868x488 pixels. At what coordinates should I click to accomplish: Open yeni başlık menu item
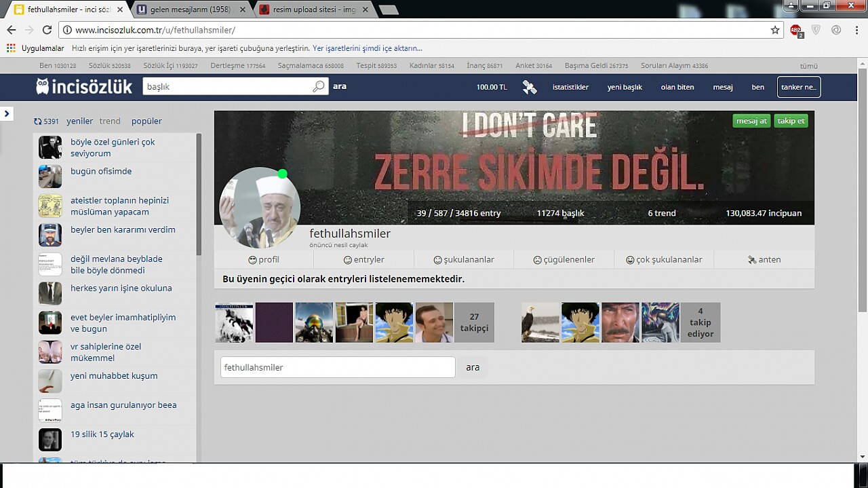625,87
